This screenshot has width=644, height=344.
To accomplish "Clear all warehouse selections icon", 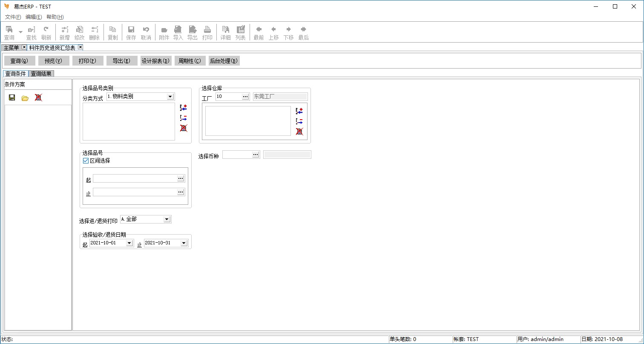I will 299,132.
